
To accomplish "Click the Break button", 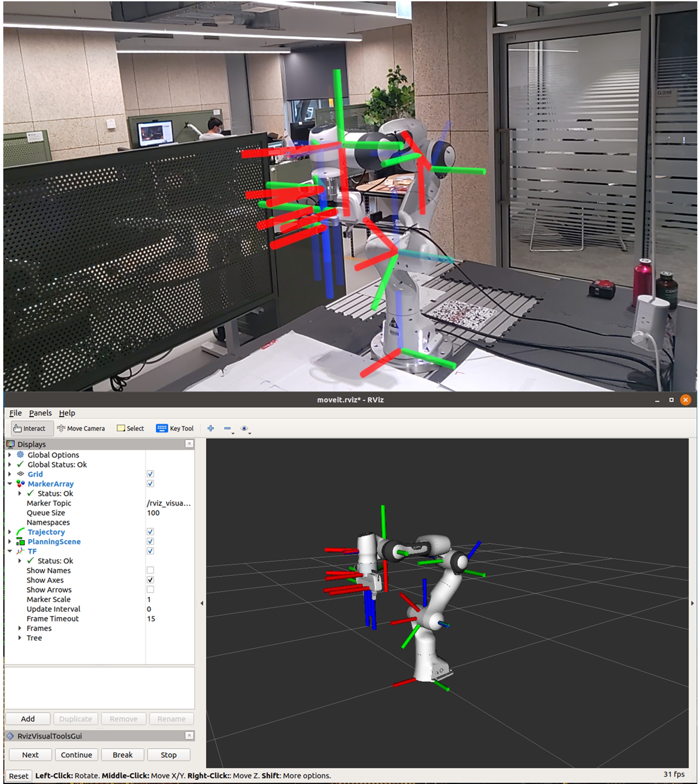I will point(122,754).
